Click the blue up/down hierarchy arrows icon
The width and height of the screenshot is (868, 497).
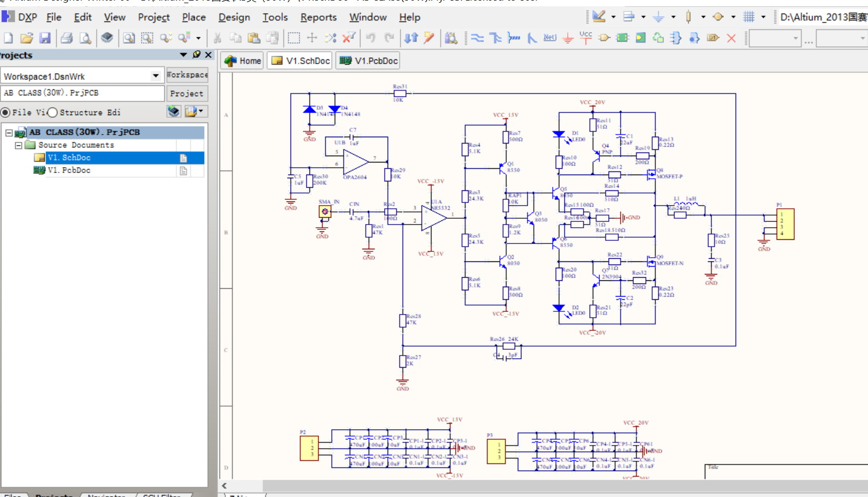coord(411,38)
